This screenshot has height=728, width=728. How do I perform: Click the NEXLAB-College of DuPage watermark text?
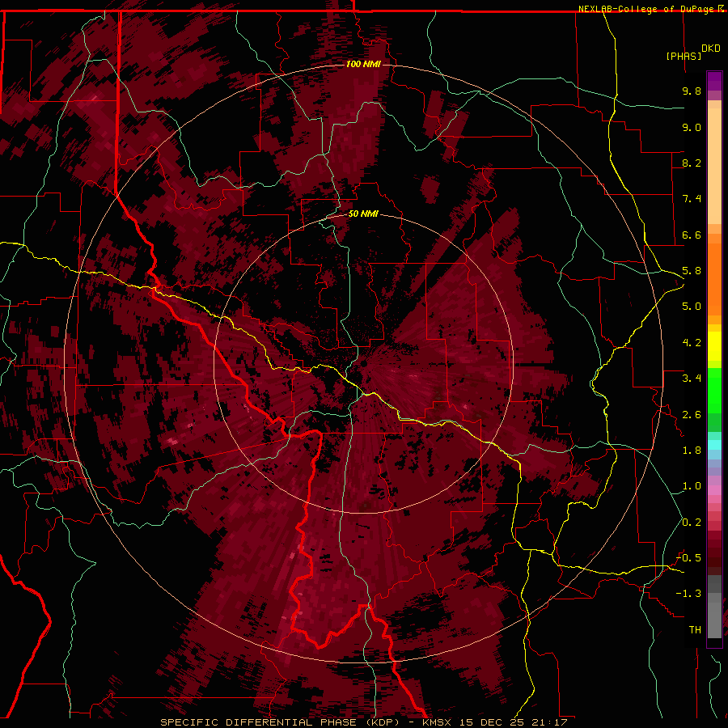tap(646, 9)
